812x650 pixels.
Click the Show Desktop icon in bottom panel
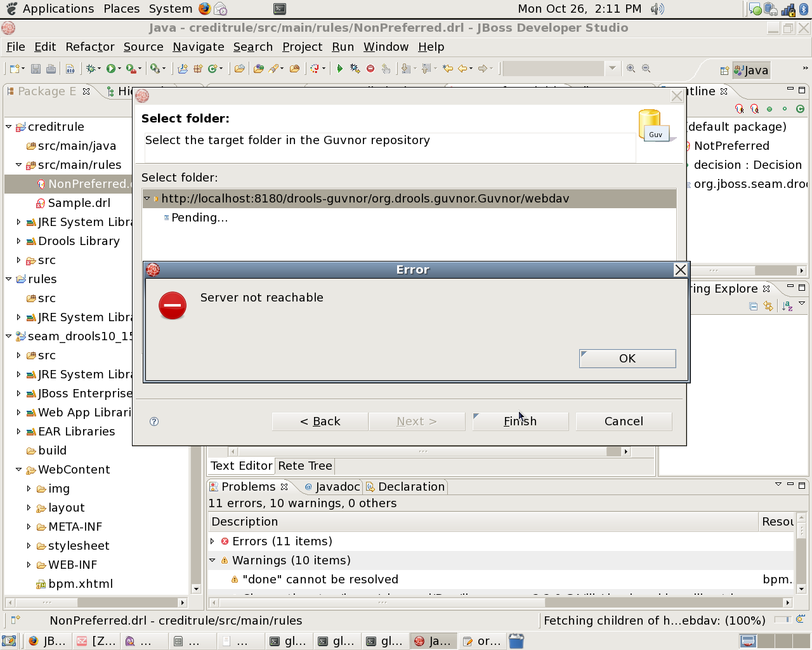[x=9, y=641]
